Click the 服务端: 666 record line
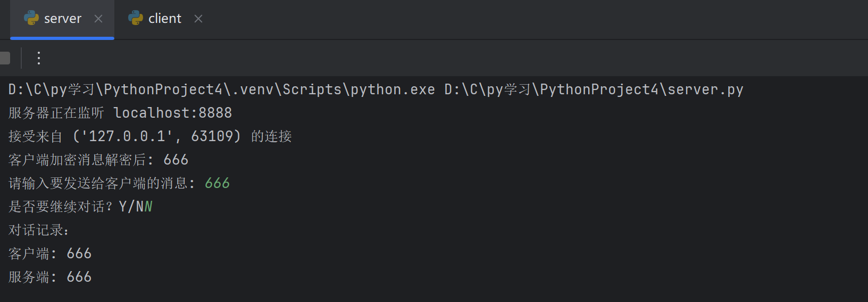Image resolution: width=868 pixels, height=302 pixels. pos(50,277)
